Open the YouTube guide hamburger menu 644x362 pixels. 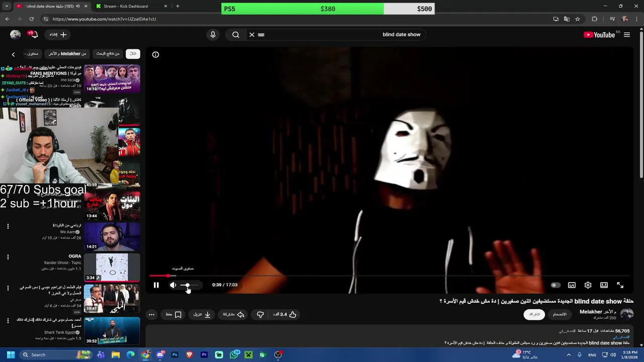point(627,35)
